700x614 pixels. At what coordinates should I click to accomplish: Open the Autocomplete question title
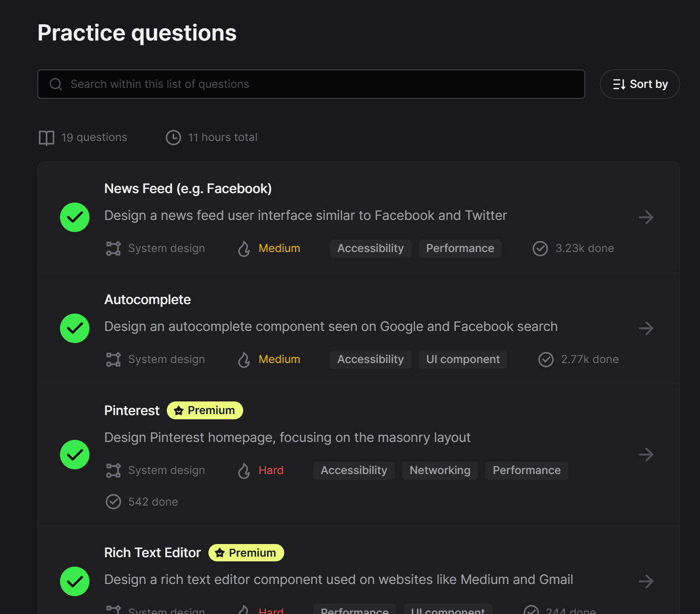(147, 299)
